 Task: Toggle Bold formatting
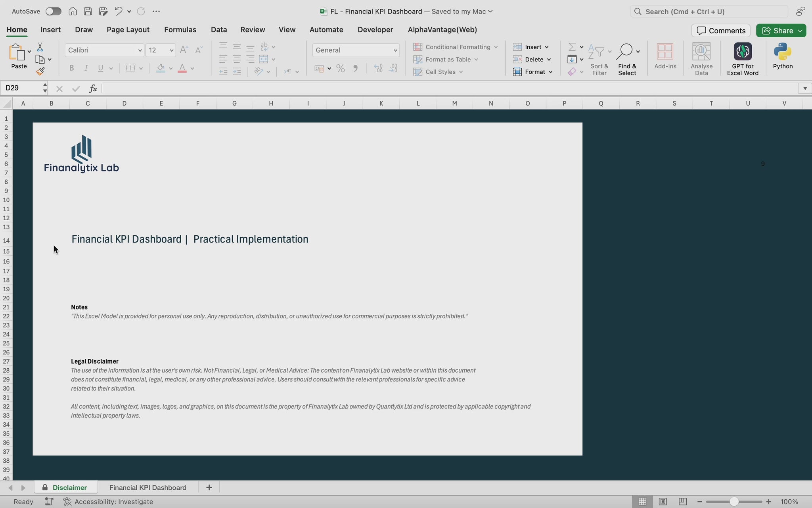(x=71, y=68)
